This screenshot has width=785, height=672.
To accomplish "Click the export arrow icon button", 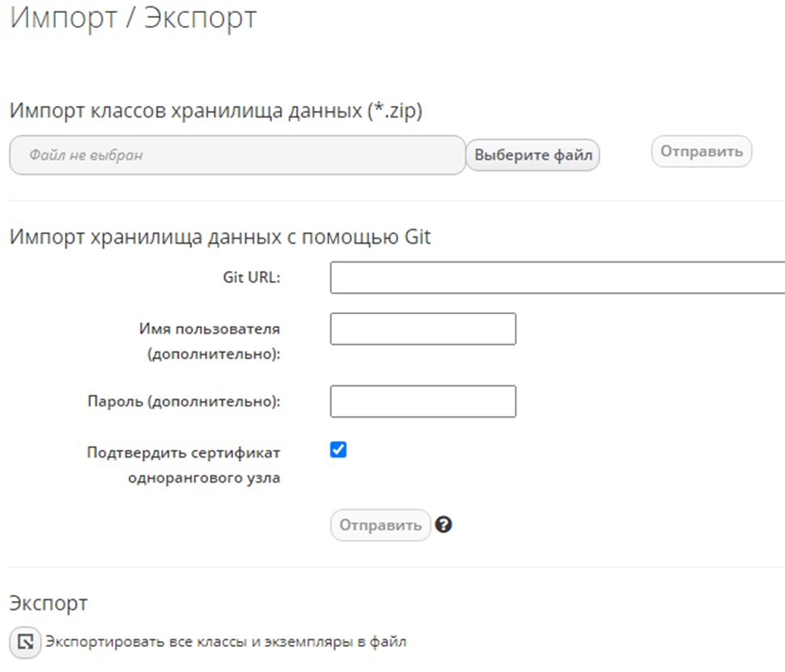I will coord(25,642).
